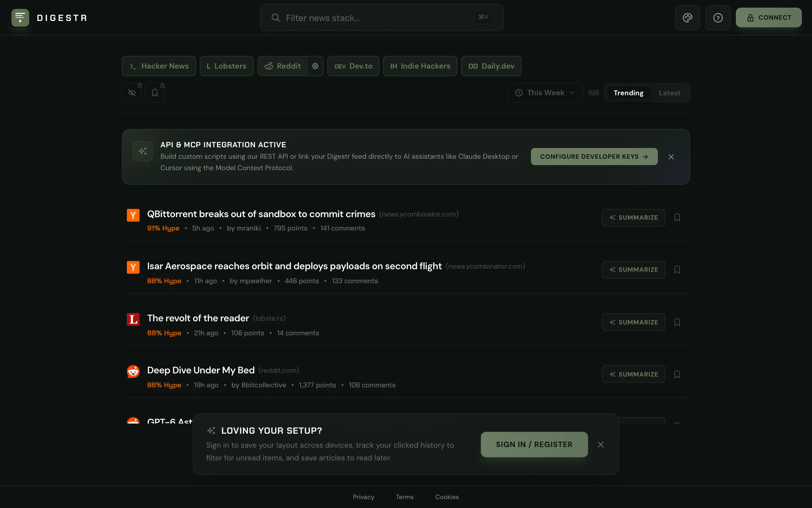The image size is (812, 508).
Task: Bookmark Deep Dive Under My Bed
Action: click(x=677, y=374)
